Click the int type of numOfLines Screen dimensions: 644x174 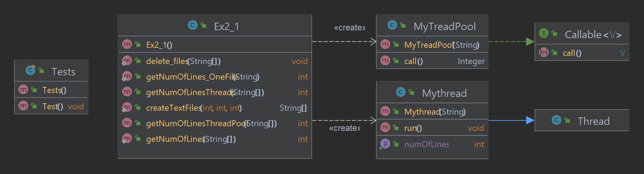click(479, 144)
